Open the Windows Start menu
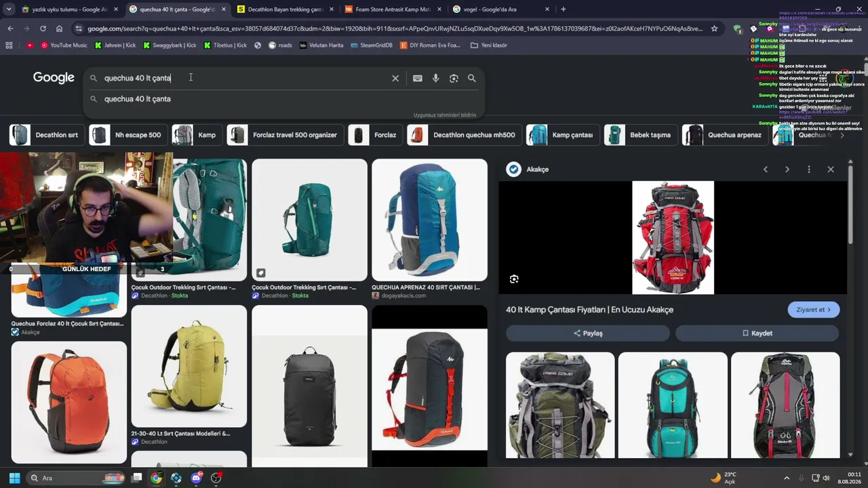Viewport: 868px width, 488px height. (x=14, y=478)
